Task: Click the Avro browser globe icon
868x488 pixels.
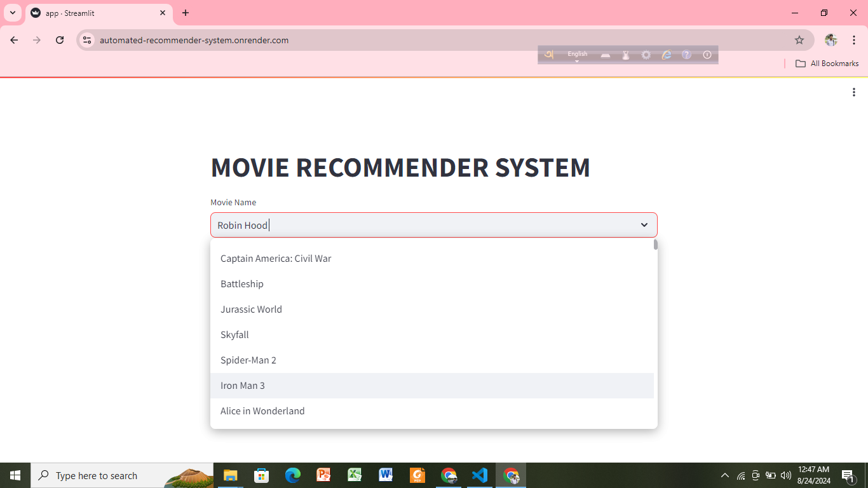Action: pos(666,55)
